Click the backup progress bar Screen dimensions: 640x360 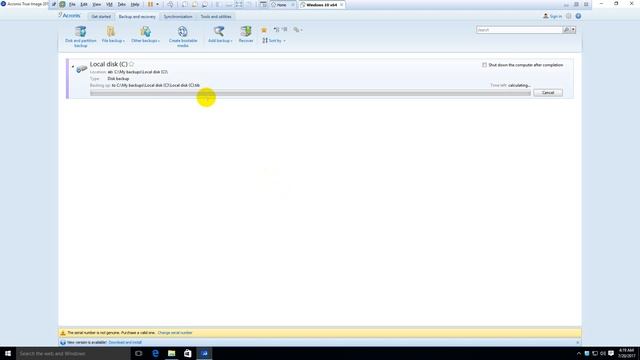point(310,93)
